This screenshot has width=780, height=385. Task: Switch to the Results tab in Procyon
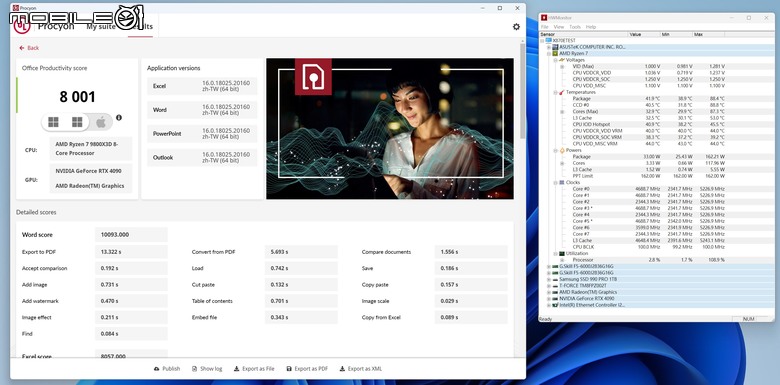point(140,27)
